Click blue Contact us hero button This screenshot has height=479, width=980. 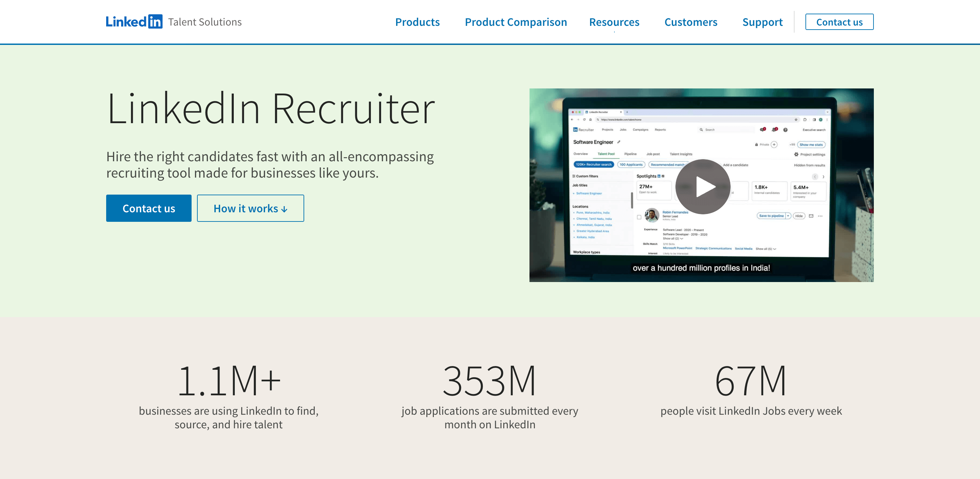click(x=148, y=208)
